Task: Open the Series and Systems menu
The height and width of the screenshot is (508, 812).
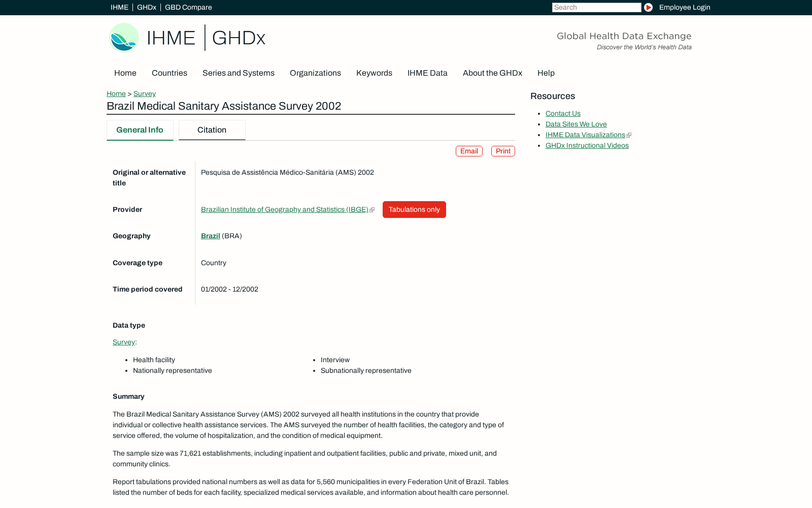Action: pos(239,73)
